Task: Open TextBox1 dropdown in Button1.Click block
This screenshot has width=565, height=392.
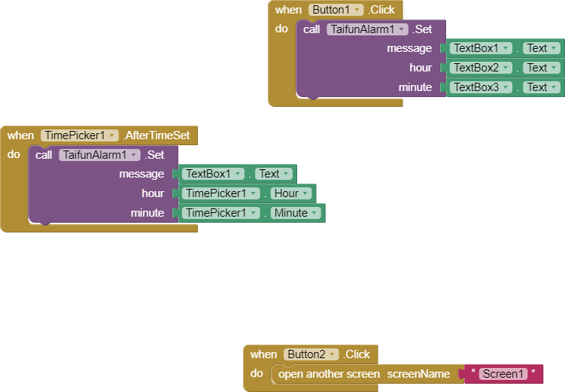Action: (x=481, y=48)
